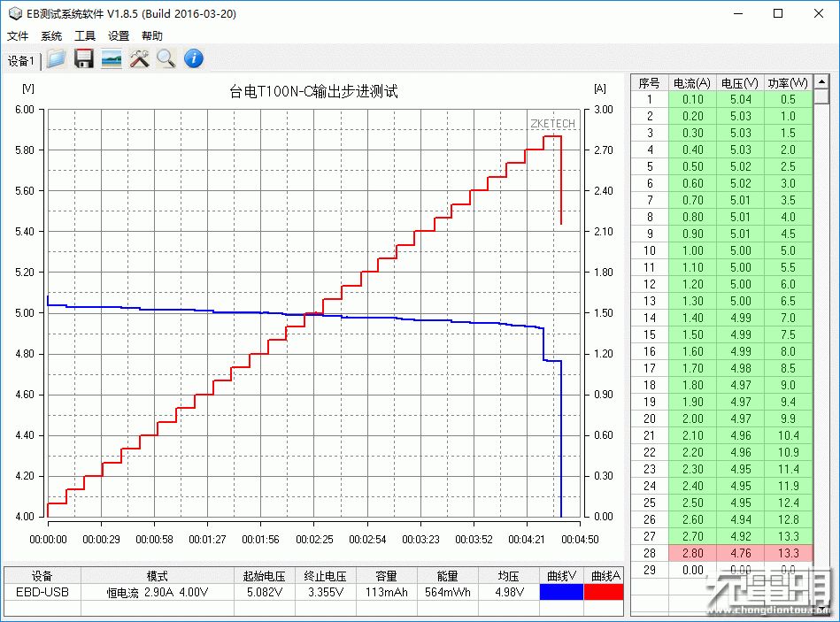This screenshot has height=622, width=840.
Task: Click the EBD-USB device cell
Action: point(42,592)
